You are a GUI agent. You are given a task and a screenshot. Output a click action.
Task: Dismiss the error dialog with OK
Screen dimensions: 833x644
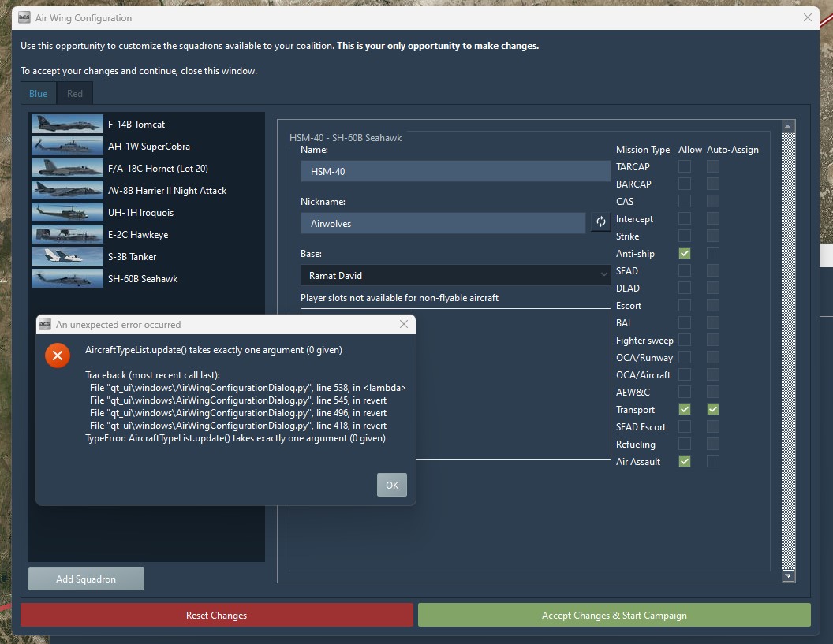[x=392, y=485]
